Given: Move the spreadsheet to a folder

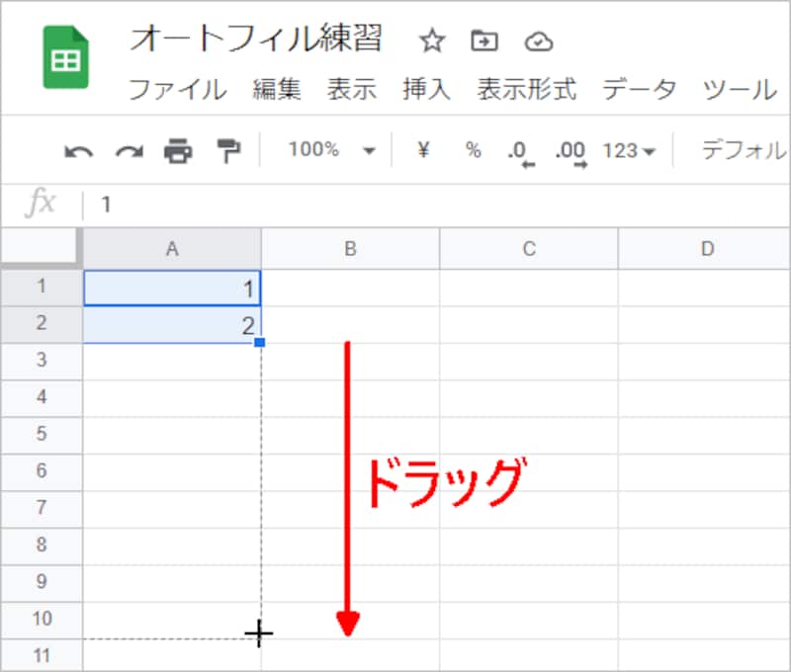Looking at the screenshot, I should [x=484, y=42].
